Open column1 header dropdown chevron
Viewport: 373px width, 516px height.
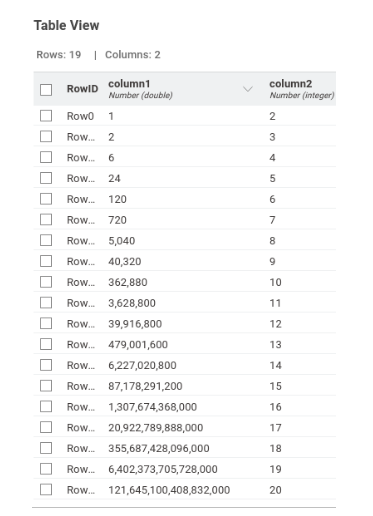point(248,89)
